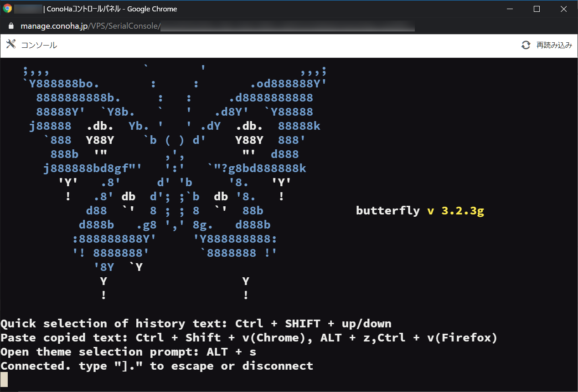Image resolution: width=578 pixels, height=392 pixels.
Task: Click the 'butterfly' text in the terminal
Action: pyautogui.click(x=388, y=211)
